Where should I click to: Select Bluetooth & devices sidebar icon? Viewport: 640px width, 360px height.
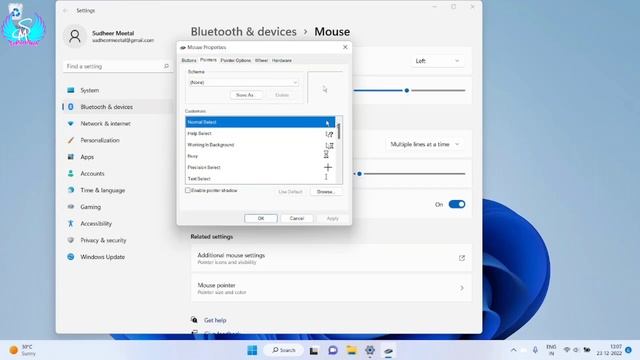(x=71, y=107)
